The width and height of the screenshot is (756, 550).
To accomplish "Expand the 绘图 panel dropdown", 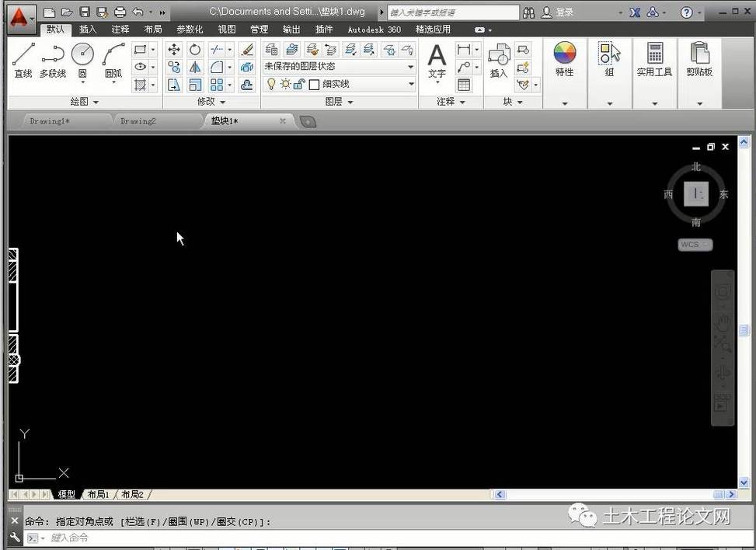I will coord(85,102).
